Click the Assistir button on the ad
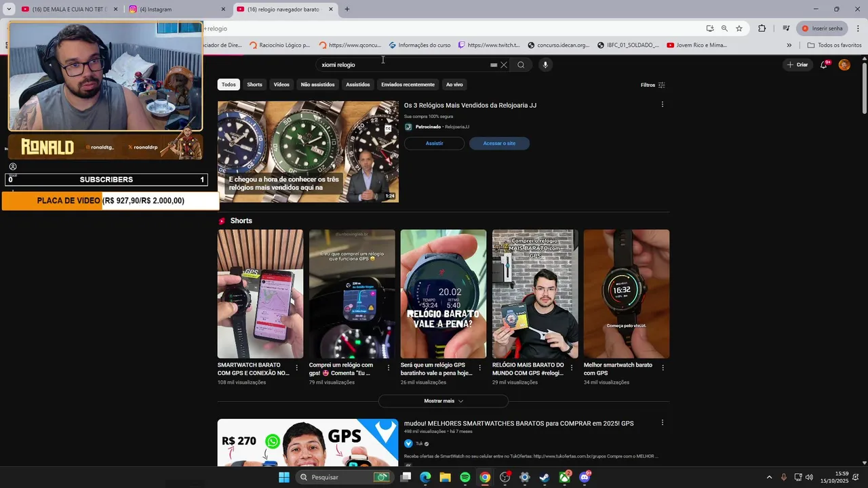 coord(434,143)
